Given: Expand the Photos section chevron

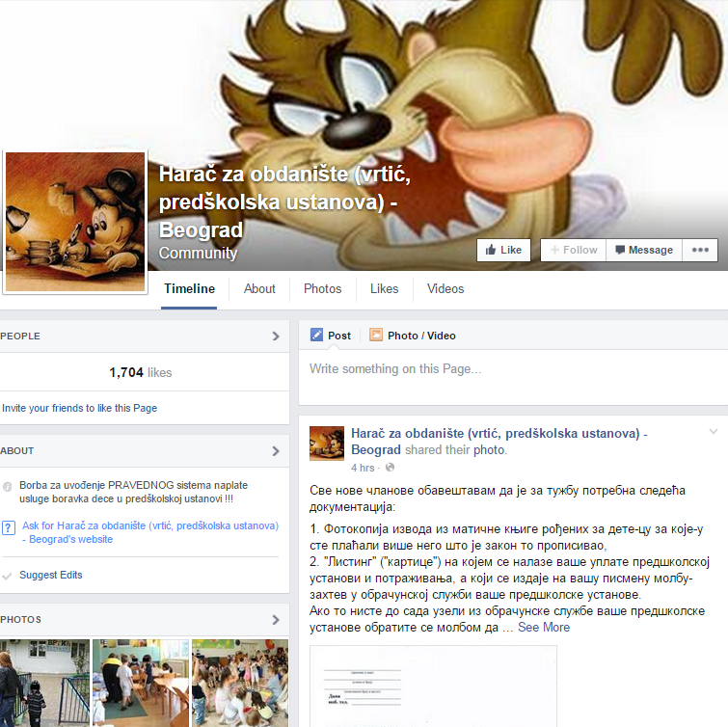Looking at the screenshot, I should [x=276, y=620].
